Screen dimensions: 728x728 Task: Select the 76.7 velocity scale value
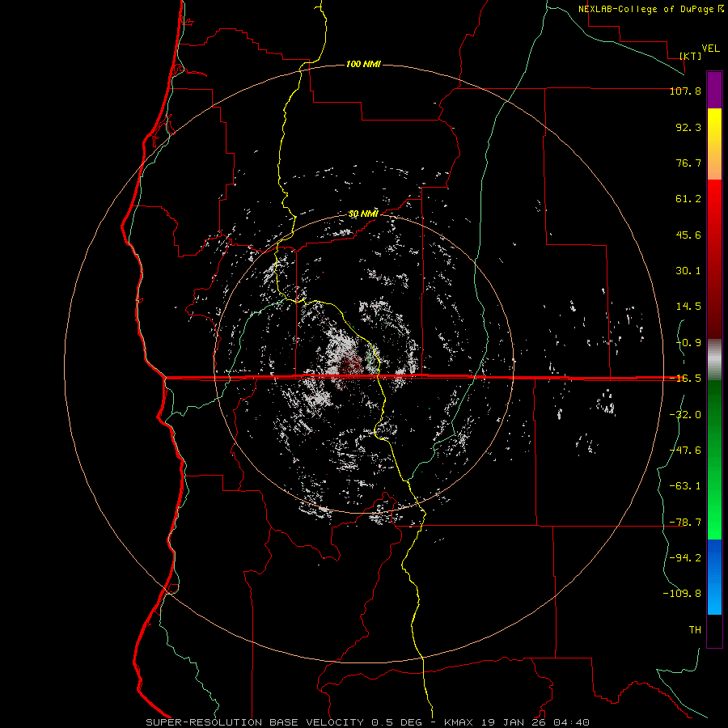pos(688,163)
